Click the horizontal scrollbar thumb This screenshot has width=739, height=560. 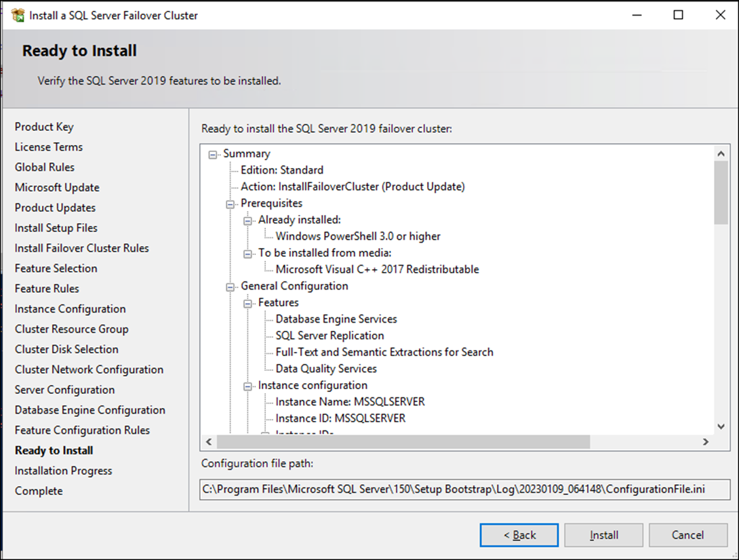coord(403,442)
